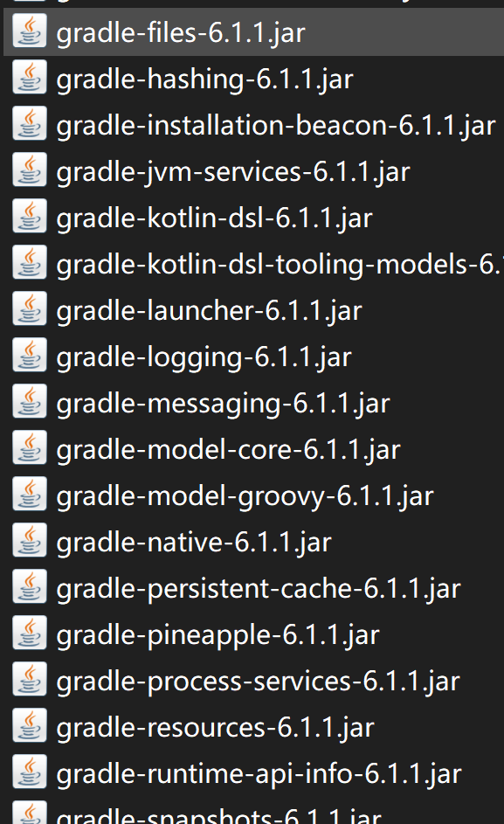Viewport: 504px width, 824px height.
Task: Click the jar icon beside gradle-hashing-6.1.1.jar
Action: coord(30,77)
